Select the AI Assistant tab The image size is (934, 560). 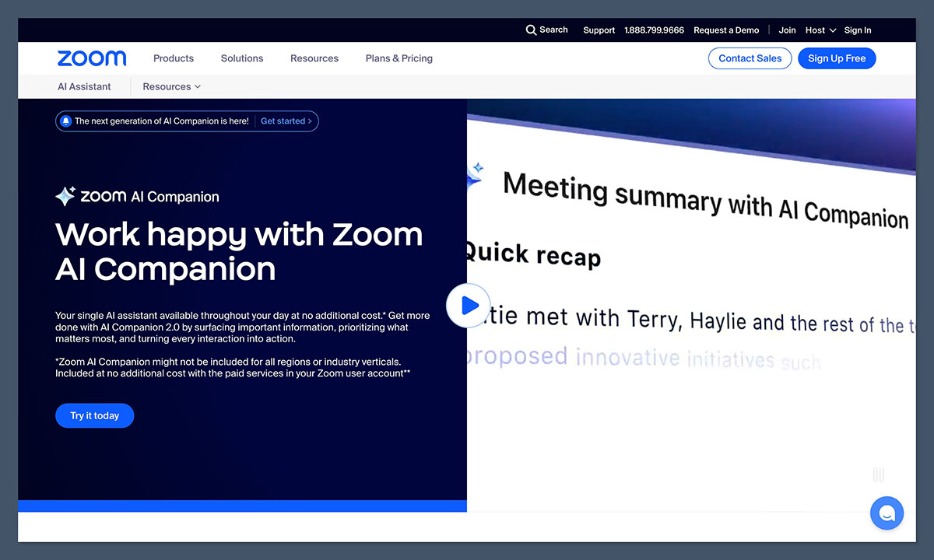(84, 87)
